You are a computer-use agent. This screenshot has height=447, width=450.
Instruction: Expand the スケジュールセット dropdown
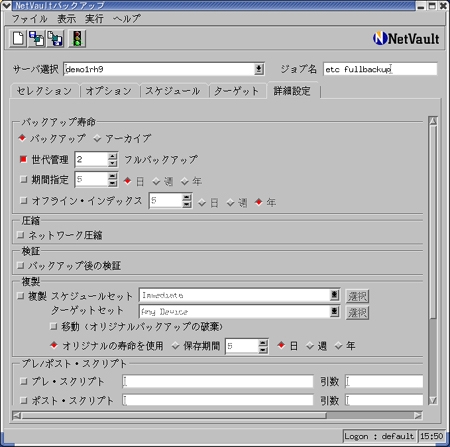pyautogui.click(x=334, y=295)
